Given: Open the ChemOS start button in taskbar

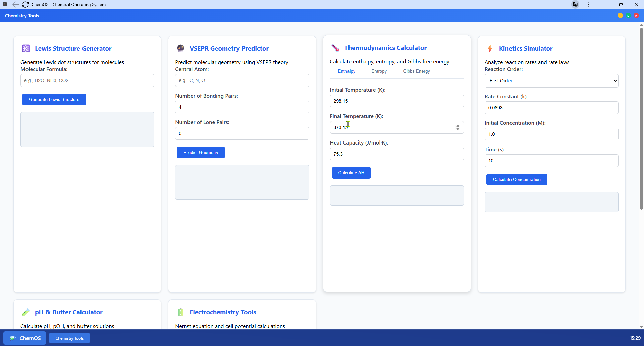Looking at the screenshot, I should pyautogui.click(x=24, y=338).
